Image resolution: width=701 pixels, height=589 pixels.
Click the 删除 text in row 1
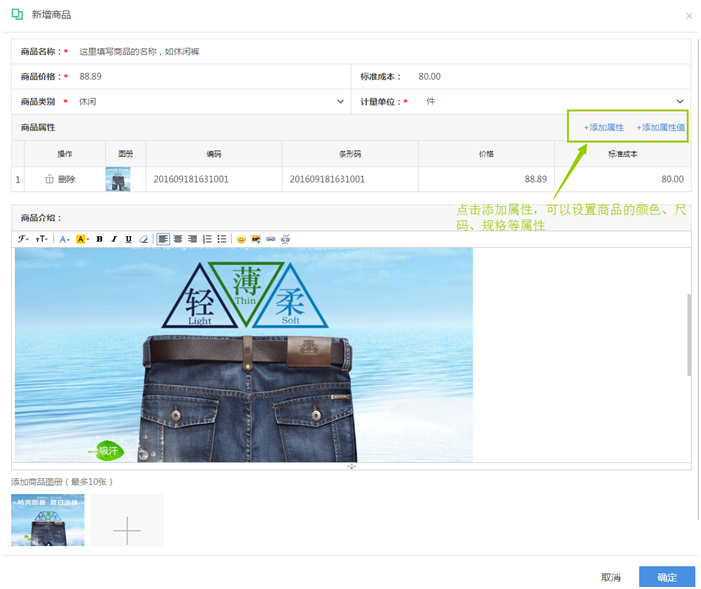point(67,179)
